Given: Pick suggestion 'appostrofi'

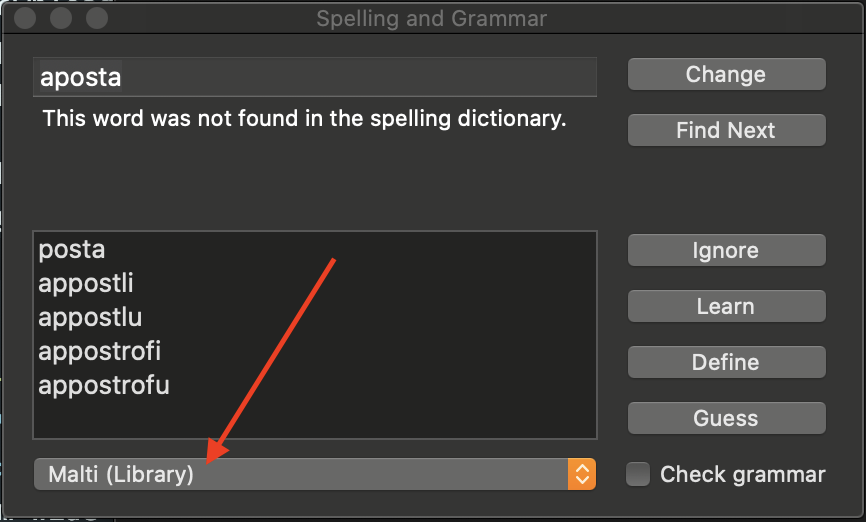Looking at the screenshot, I should pyautogui.click(x=99, y=352).
